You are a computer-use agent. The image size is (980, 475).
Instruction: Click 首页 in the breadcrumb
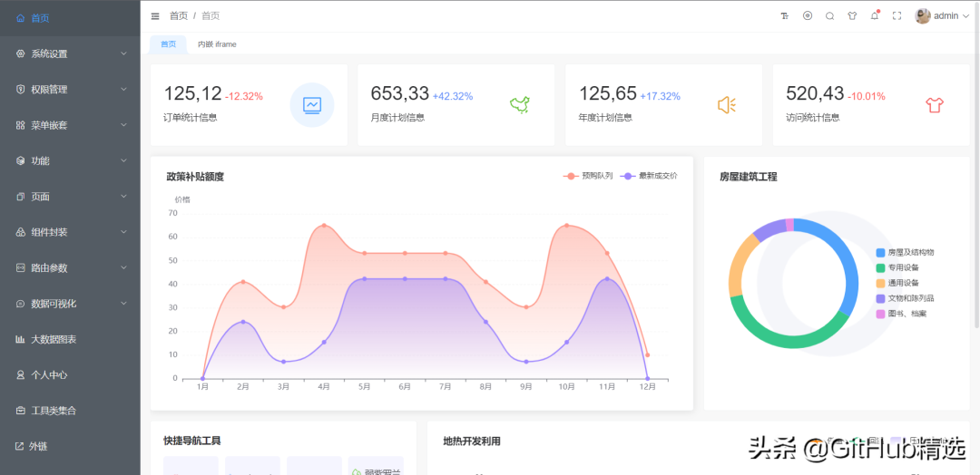click(179, 15)
